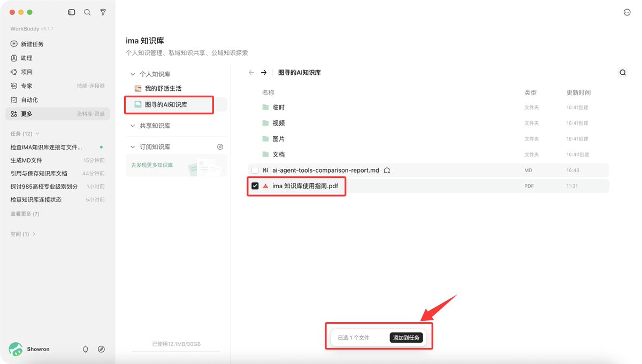Click the back arrow in breadcrumb
Image resolution: width=642 pixels, height=364 pixels.
[251, 73]
